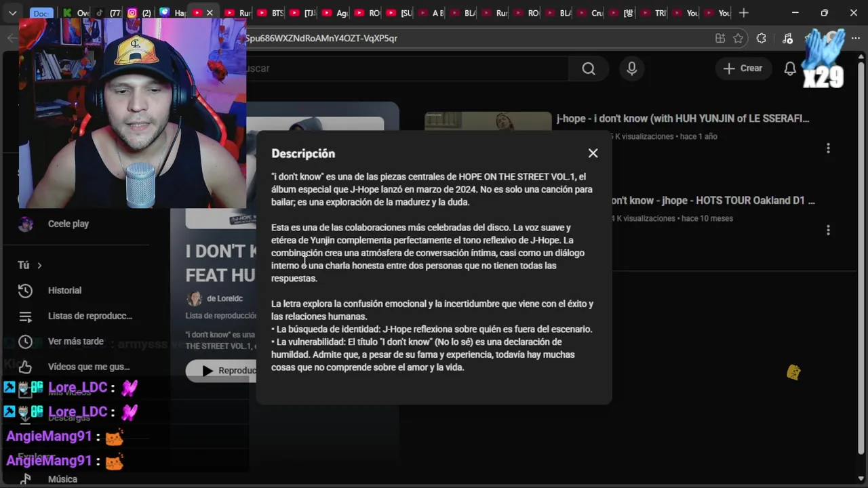Bookmark this page with the star icon
The width and height of the screenshot is (868, 488).
pos(738,39)
